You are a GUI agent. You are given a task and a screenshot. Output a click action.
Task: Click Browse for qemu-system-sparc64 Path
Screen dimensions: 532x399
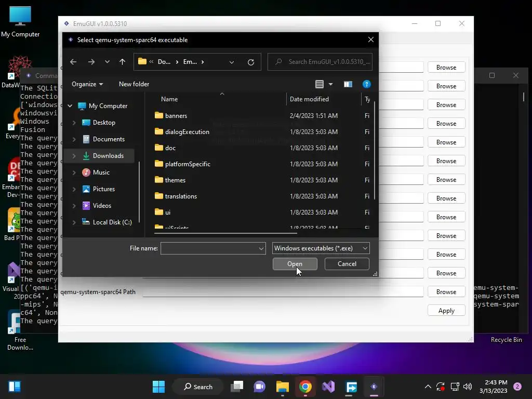(446, 292)
